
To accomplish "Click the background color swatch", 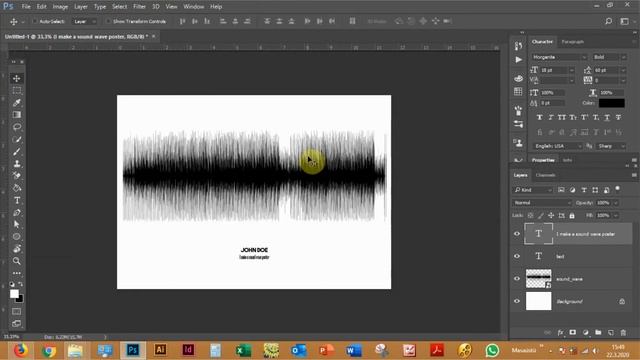I will coord(20,300).
